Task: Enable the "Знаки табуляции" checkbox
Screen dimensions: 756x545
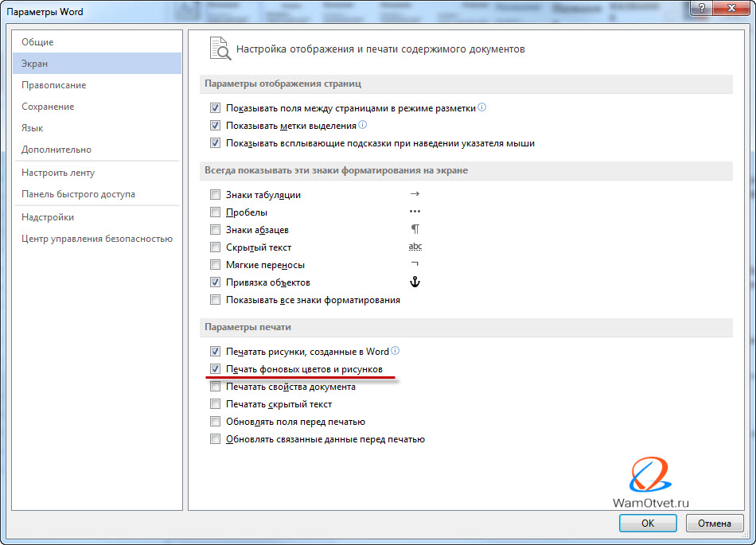Action: pyautogui.click(x=216, y=195)
